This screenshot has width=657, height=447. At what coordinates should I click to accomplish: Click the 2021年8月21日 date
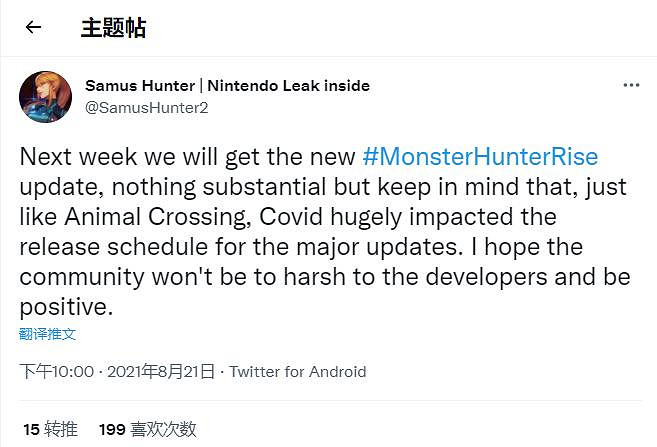point(160,372)
